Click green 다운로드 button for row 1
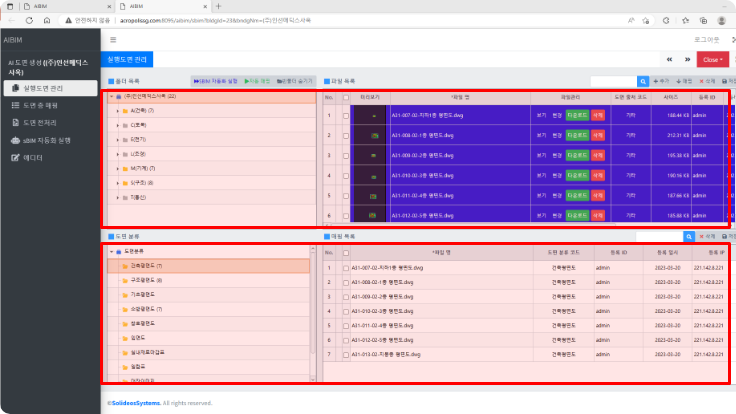This screenshot has width=736, height=414. click(577, 116)
